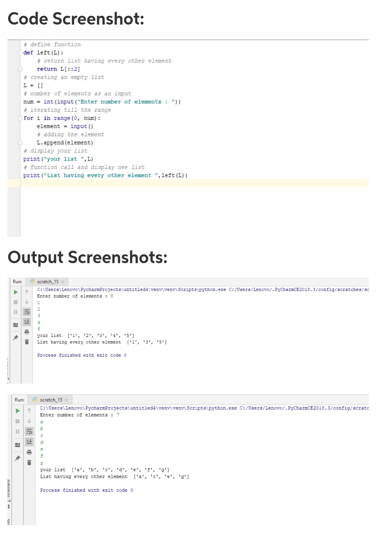Screen dimensions: 392x534
Task: Click the 'L = []' code line
Action: click(x=33, y=85)
